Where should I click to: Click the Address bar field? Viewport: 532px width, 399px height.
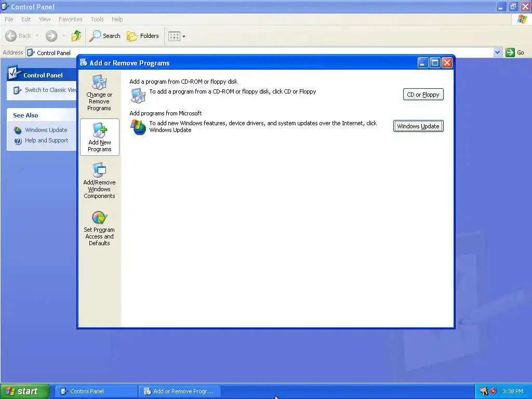(x=260, y=52)
